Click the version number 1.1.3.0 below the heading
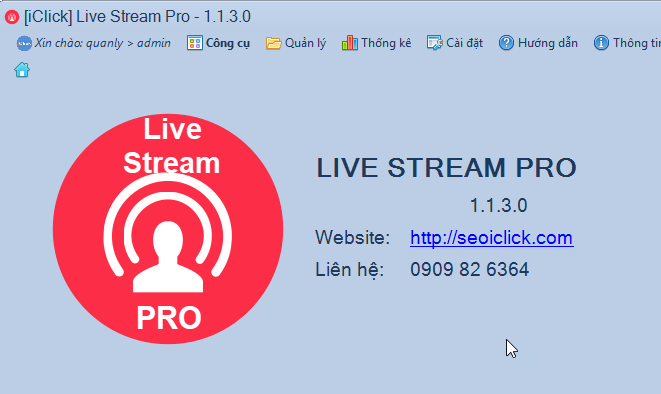Viewport: 661px width, 394px height. [x=499, y=206]
